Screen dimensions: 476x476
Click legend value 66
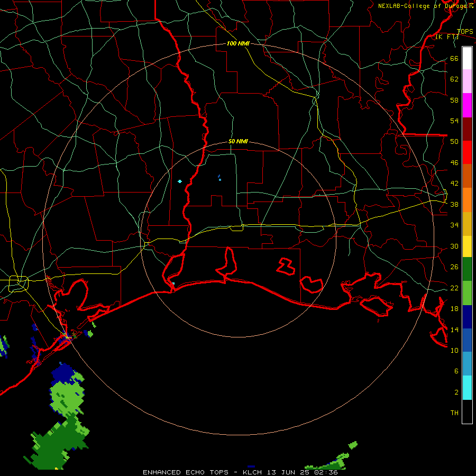click(x=454, y=59)
